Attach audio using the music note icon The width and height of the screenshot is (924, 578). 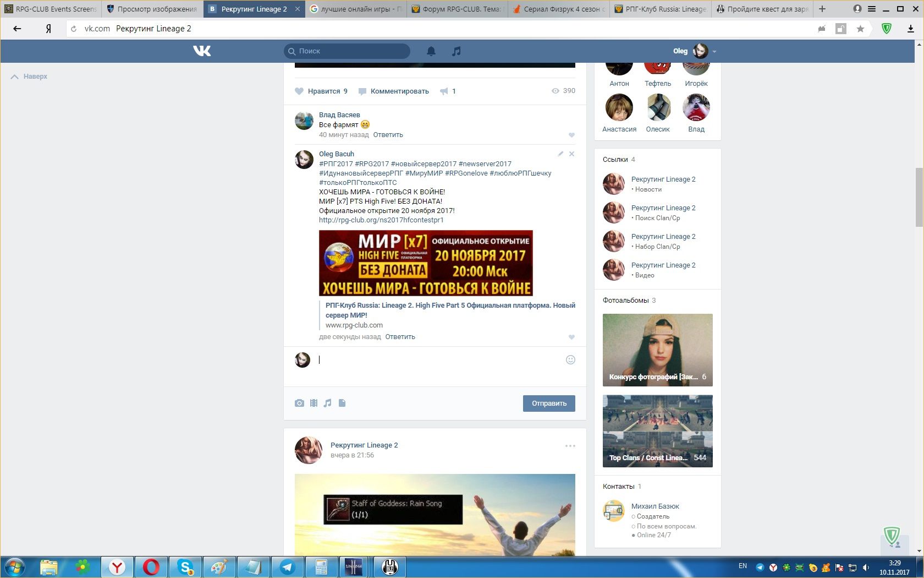pyautogui.click(x=328, y=403)
